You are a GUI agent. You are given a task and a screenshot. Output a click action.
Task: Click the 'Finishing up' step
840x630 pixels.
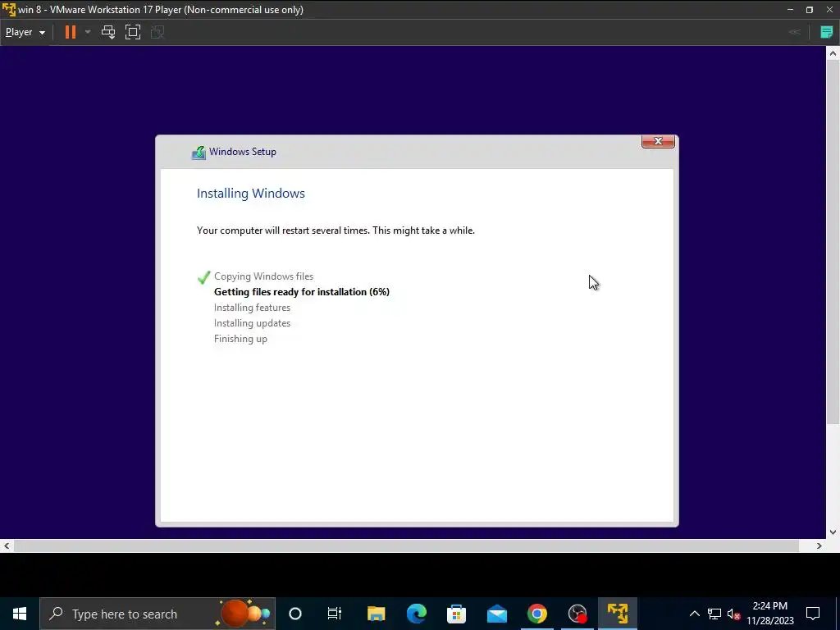[240, 339]
